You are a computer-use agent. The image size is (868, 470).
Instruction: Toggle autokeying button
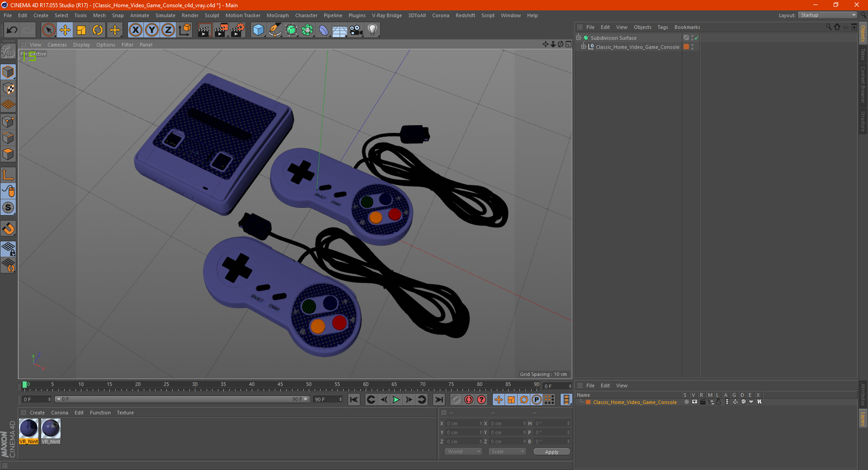(x=469, y=399)
